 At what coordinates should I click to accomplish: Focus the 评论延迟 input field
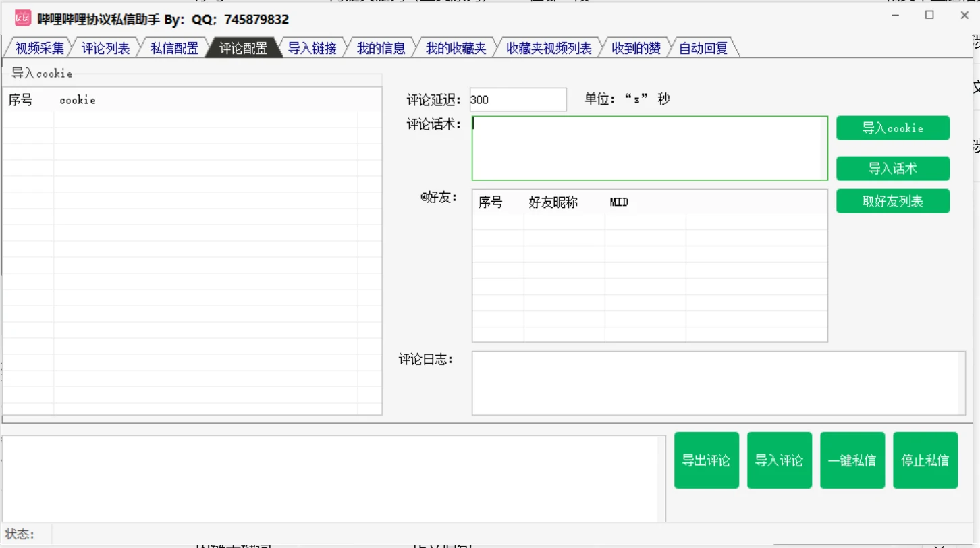[518, 99]
